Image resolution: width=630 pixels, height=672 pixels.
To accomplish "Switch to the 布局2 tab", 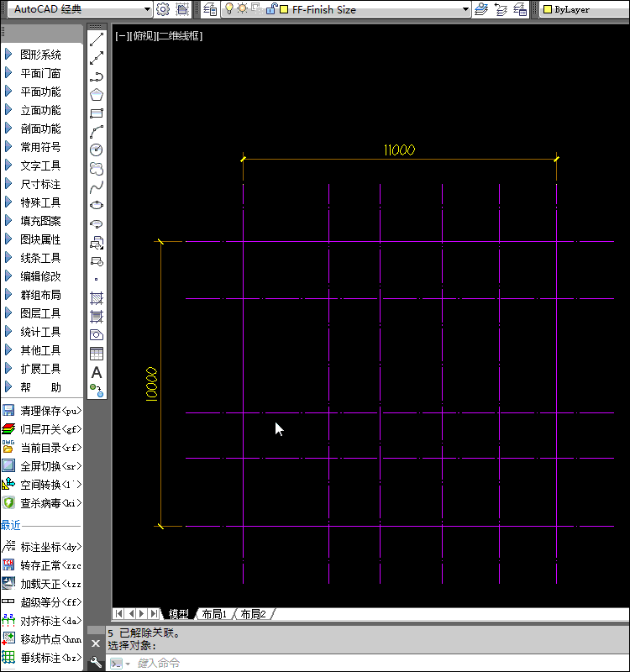I will [x=253, y=614].
